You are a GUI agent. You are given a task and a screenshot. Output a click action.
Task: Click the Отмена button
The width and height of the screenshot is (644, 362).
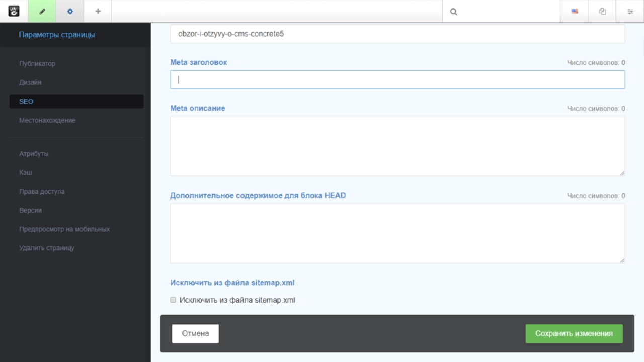(195, 333)
